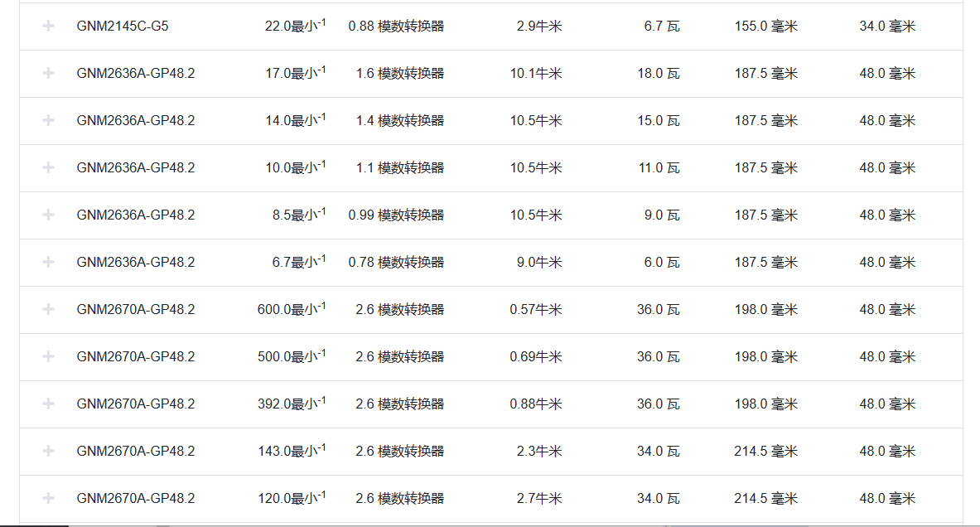Expand the row with 143.0 speed

48,452
